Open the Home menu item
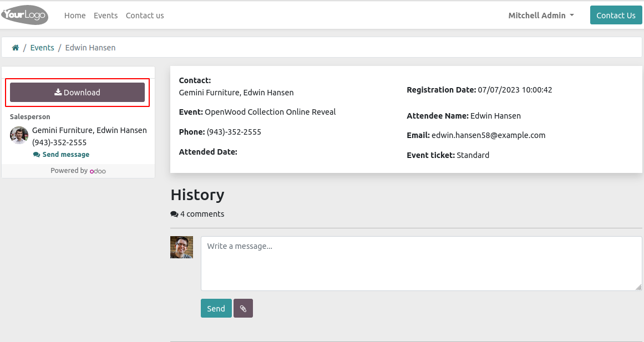The image size is (644, 342). pos(75,16)
